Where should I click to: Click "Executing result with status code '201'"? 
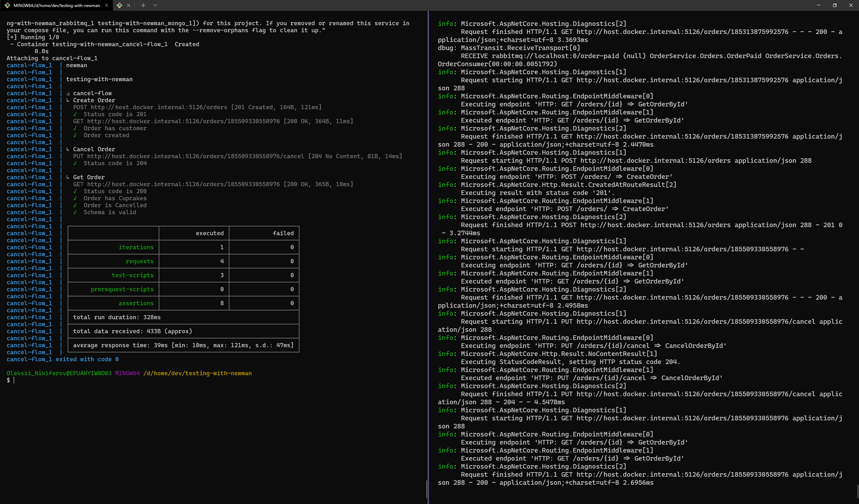pyautogui.click(x=537, y=192)
